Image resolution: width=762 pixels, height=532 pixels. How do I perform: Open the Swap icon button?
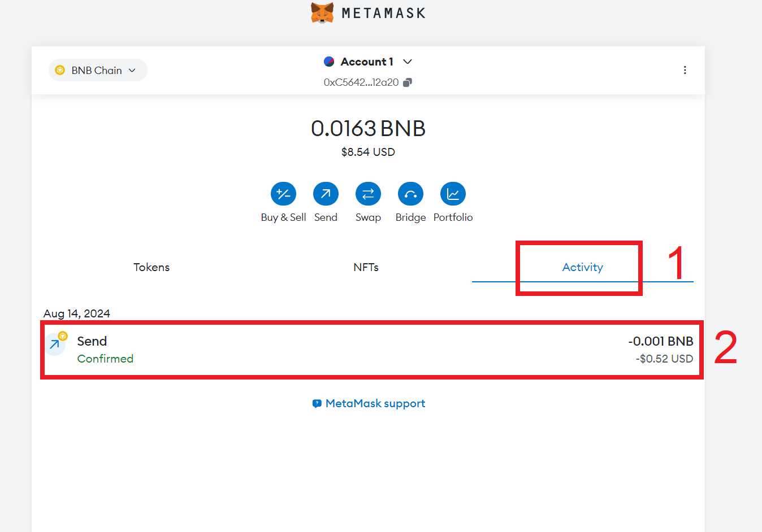[x=368, y=194]
